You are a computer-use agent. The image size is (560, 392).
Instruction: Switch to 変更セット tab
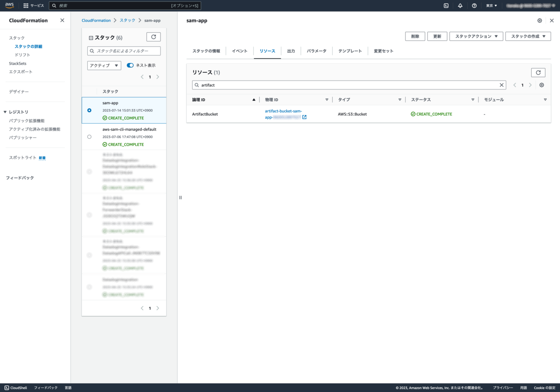pos(384,51)
